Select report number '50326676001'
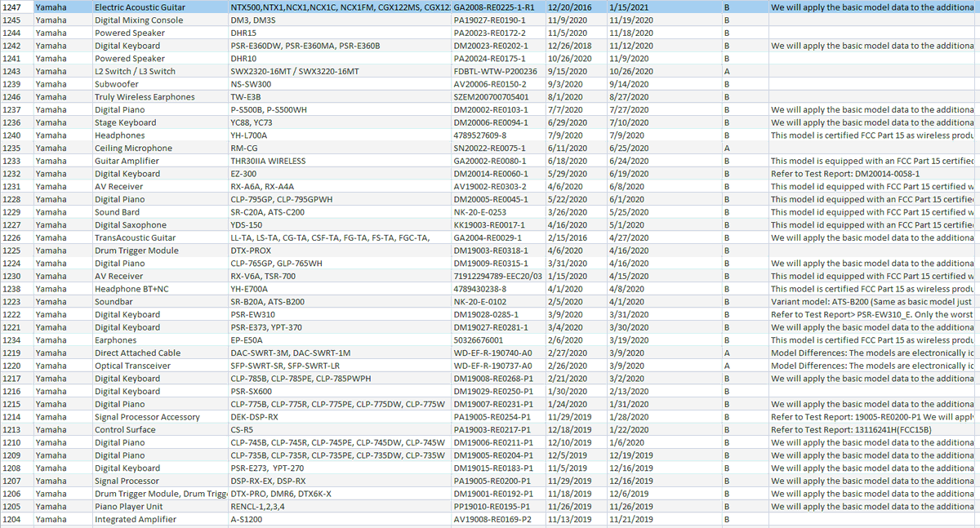Screen dimensions: 980x528 (498, 340)
